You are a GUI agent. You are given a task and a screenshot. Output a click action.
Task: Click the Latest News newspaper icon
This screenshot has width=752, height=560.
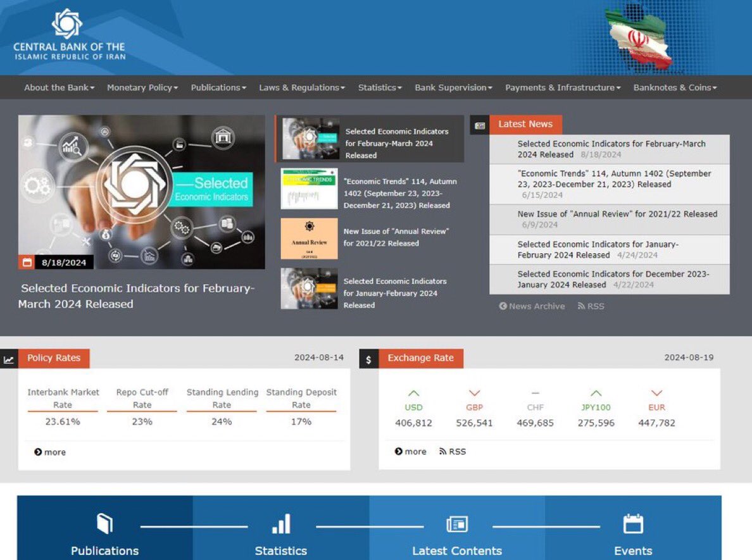point(480,126)
